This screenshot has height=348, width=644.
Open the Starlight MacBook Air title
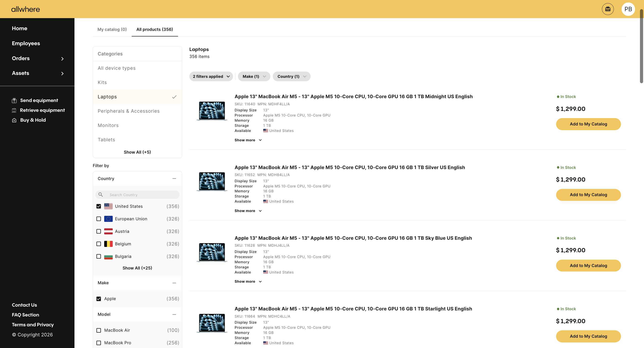(x=353, y=309)
